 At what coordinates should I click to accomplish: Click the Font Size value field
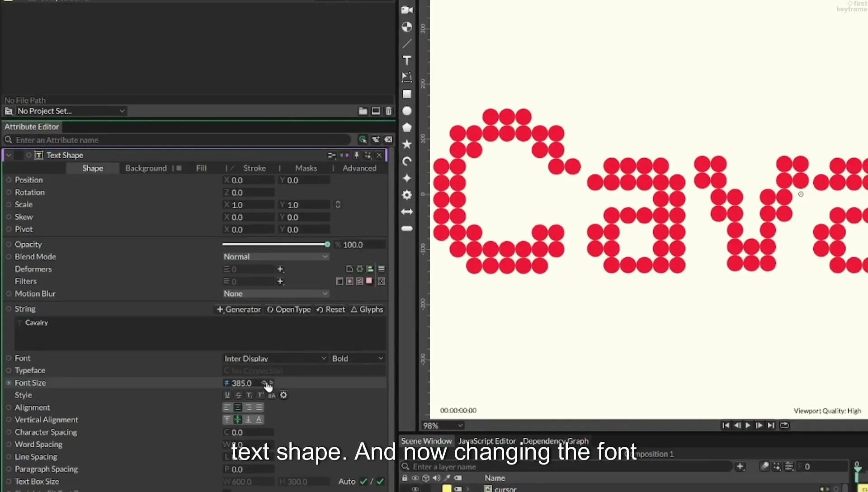coord(247,383)
